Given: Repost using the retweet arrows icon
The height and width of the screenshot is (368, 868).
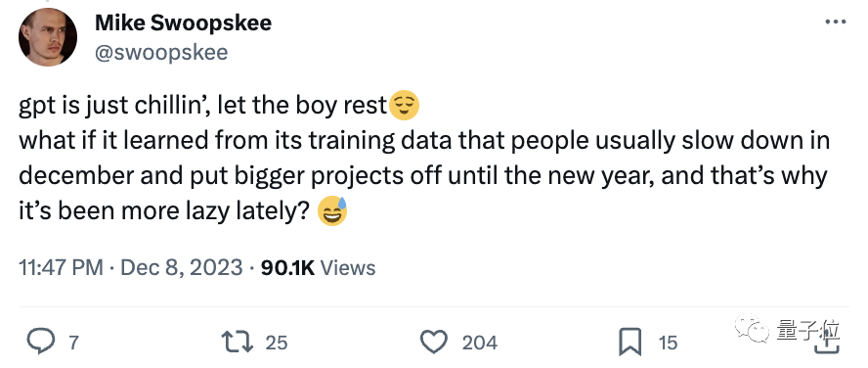Looking at the screenshot, I should (237, 342).
